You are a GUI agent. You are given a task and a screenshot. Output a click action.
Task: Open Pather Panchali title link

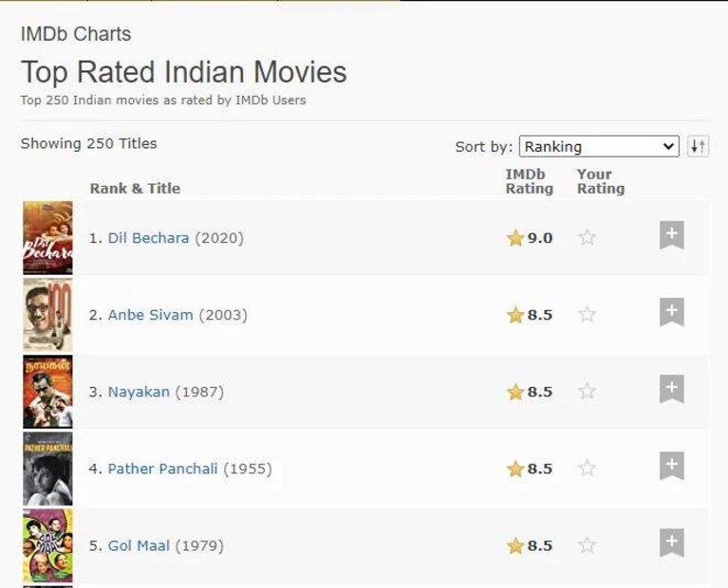tap(162, 469)
